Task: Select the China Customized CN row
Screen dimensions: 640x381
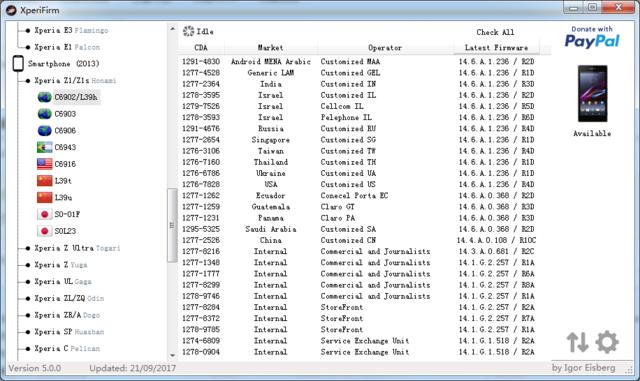Action: tap(358, 241)
